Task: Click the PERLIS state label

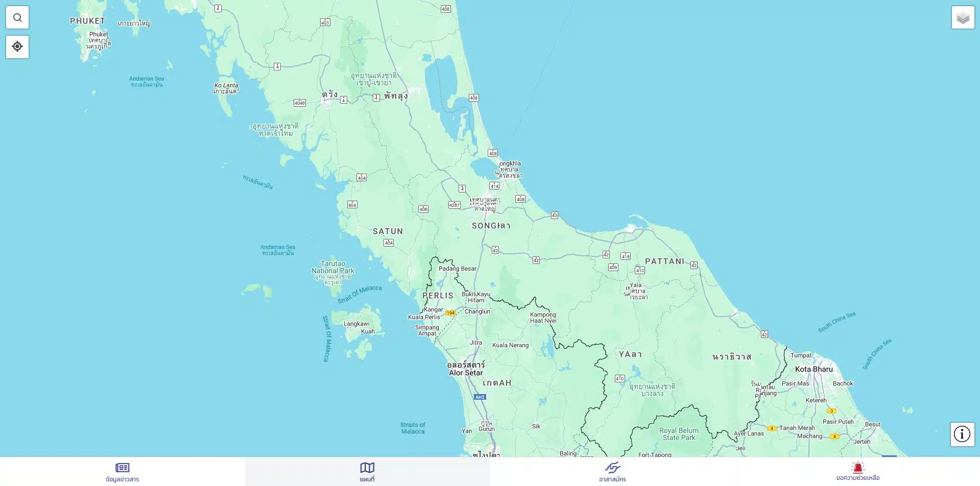Action: tap(438, 296)
